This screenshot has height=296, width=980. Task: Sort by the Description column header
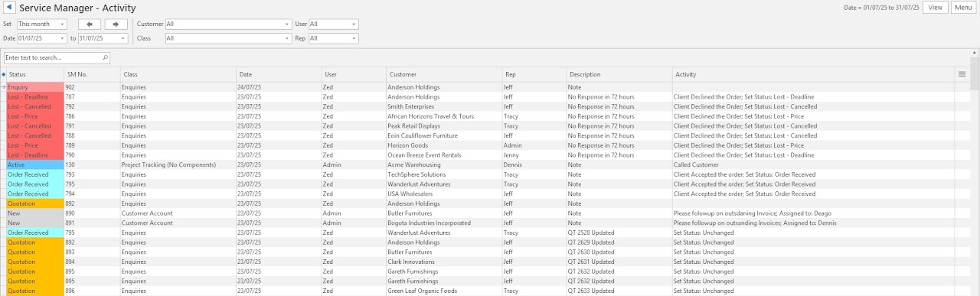[x=619, y=74]
